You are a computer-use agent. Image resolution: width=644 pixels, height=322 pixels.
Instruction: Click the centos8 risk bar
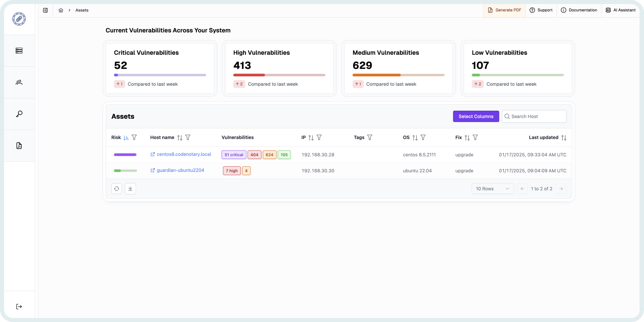[125, 155]
